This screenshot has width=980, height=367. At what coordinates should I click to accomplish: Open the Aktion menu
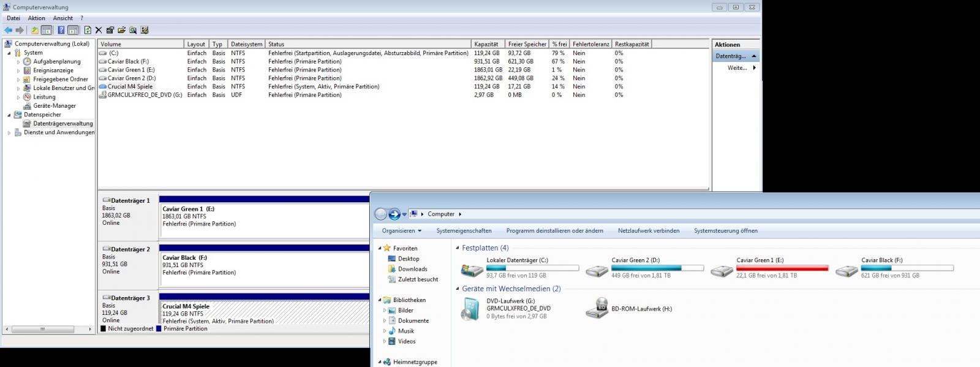[37, 18]
